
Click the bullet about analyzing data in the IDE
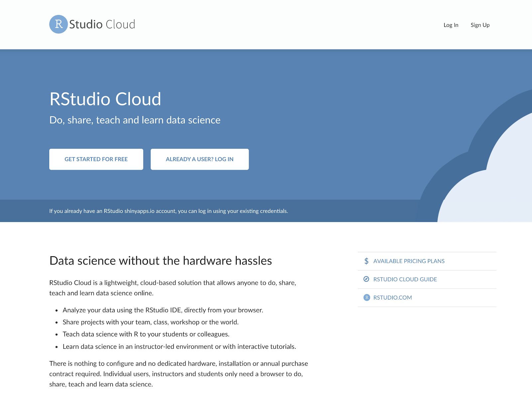[163, 310]
